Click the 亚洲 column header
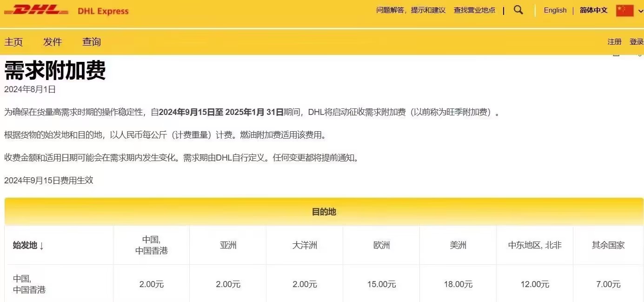Image resolution: width=644 pixels, height=302 pixels. coord(228,245)
